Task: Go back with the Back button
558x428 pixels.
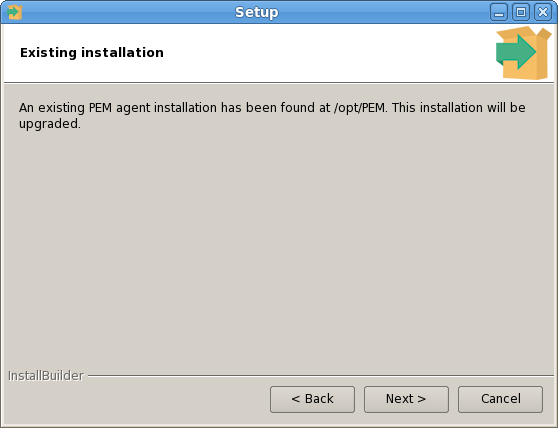Action: (x=312, y=399)
